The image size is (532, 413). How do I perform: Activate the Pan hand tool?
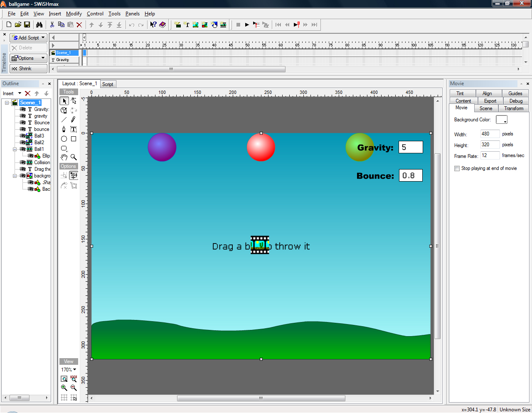(64, 157)
